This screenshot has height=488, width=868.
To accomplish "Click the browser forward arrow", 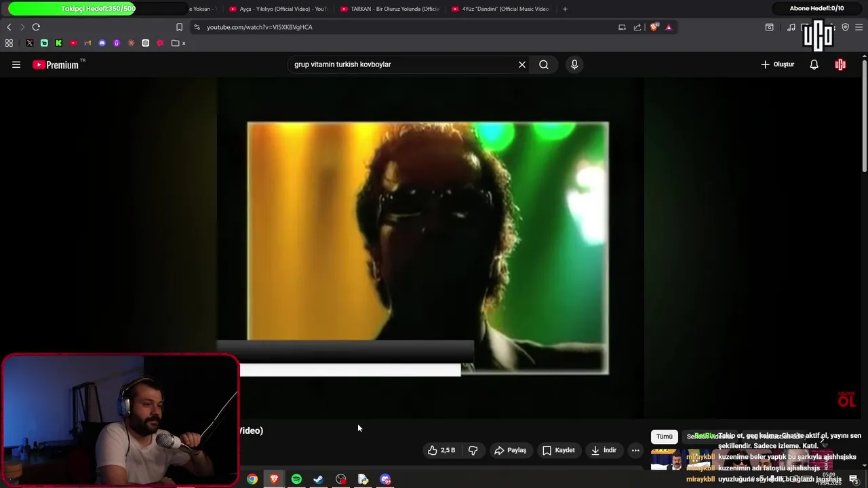I will (22, 27).
